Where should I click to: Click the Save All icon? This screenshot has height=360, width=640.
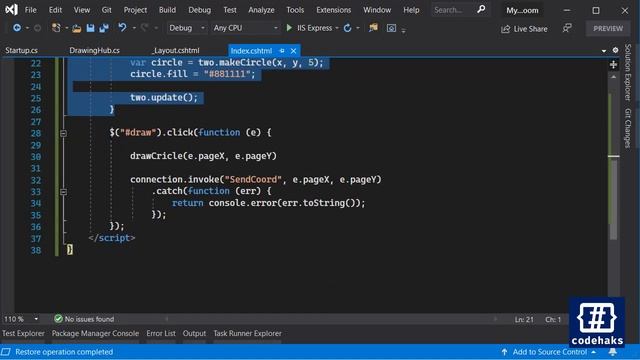click(104, 28)
